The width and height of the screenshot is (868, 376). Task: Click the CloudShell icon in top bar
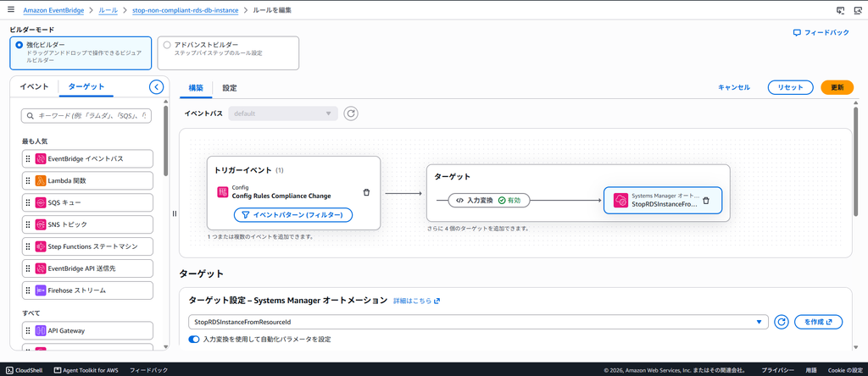click(x=840, y=10)
